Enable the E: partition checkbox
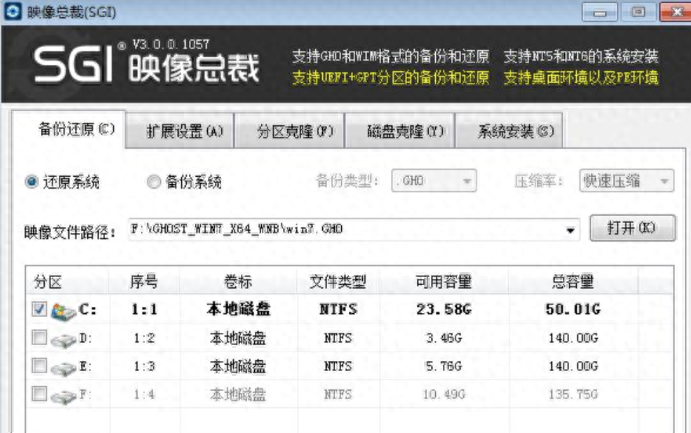691x433 pixels. [x=39, y=367]
